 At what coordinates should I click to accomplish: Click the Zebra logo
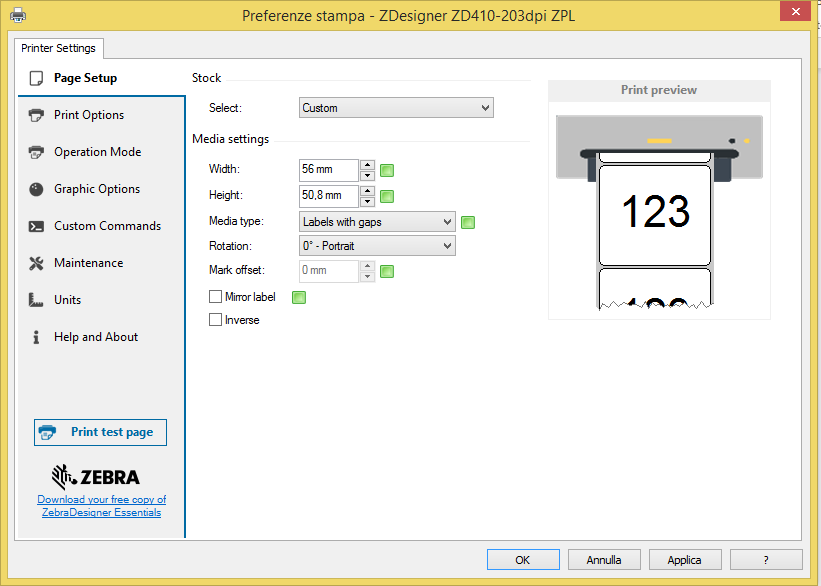pos(96,477)
